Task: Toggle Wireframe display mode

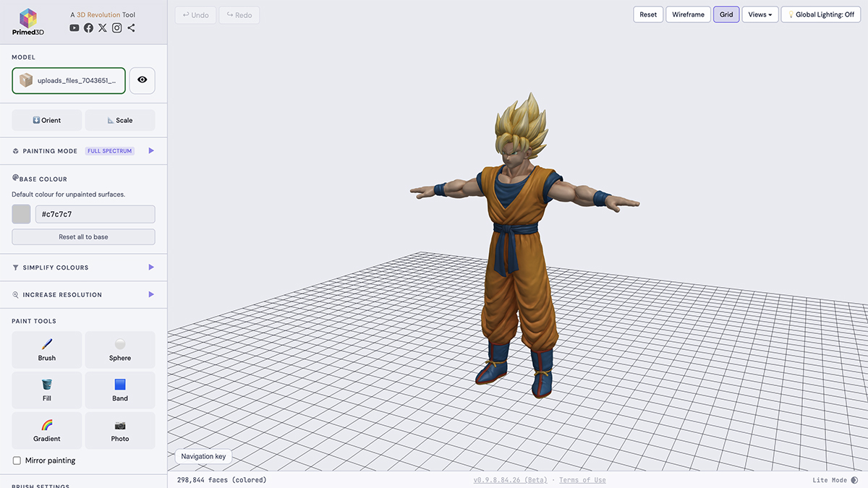Action: tap(688, 14)
